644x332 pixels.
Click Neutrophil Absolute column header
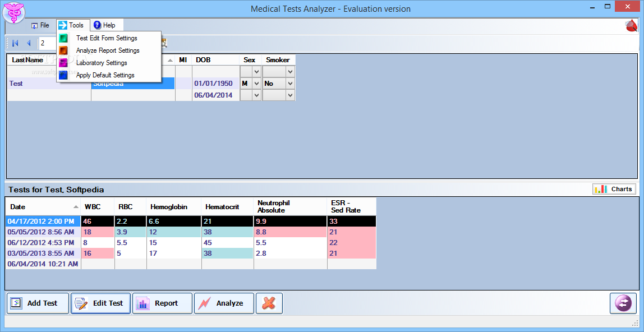click(x=291, y=207)
